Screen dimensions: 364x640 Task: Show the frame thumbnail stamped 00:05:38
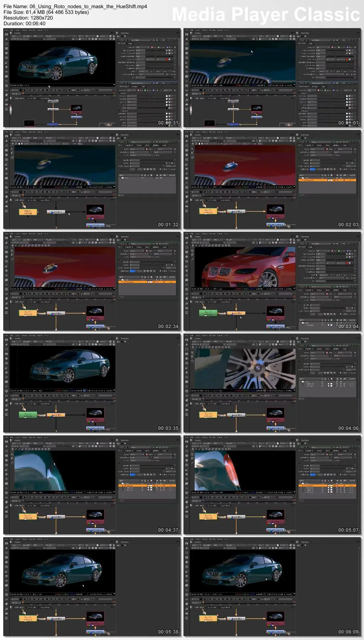(92, 587)
